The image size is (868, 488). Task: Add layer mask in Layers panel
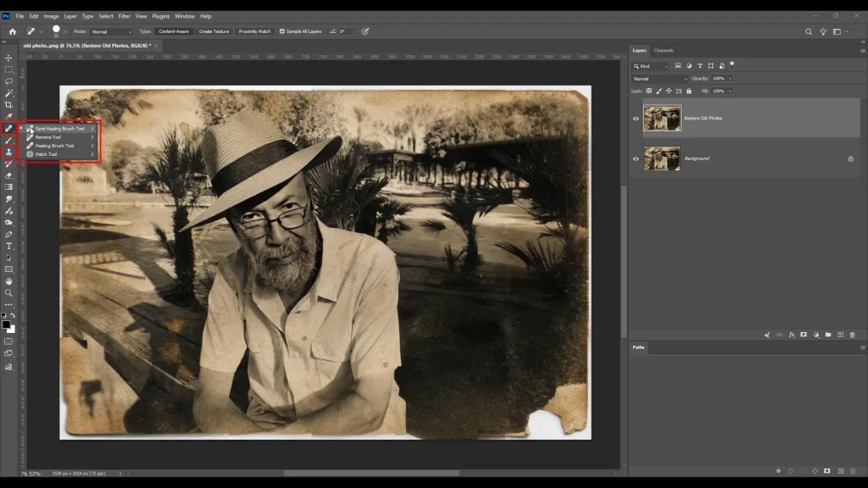click(x=804, y=335)
